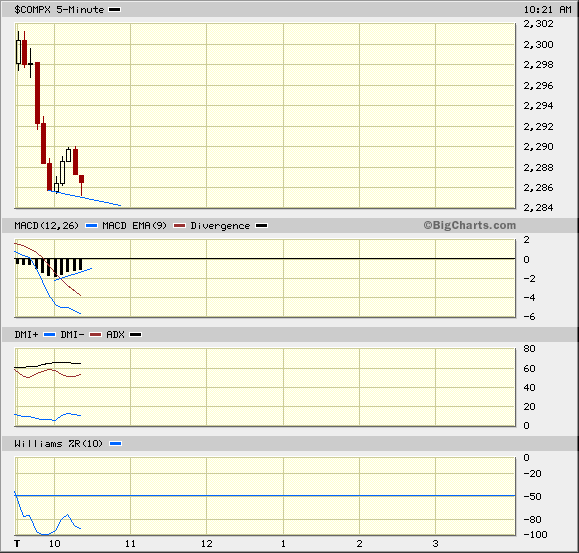Click the -50 Williams %R axis label
The width and height of the screenshot is (579, 553).
[532, 497]
